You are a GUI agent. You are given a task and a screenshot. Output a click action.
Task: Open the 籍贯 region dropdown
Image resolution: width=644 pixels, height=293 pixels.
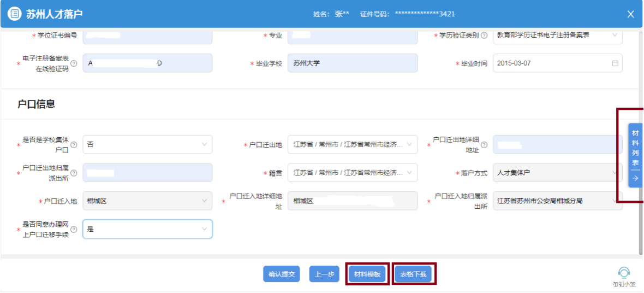tap(352, 173)
